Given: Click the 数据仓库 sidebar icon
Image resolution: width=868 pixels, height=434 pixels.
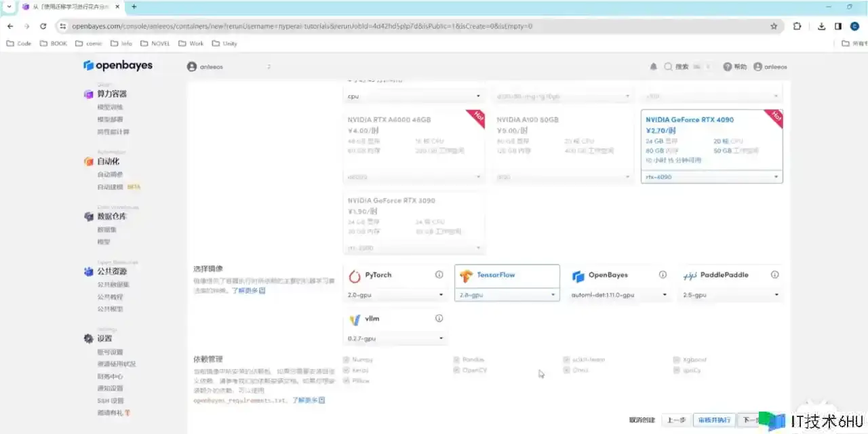Looking at the screenshot, I should [x=89, y=216].
